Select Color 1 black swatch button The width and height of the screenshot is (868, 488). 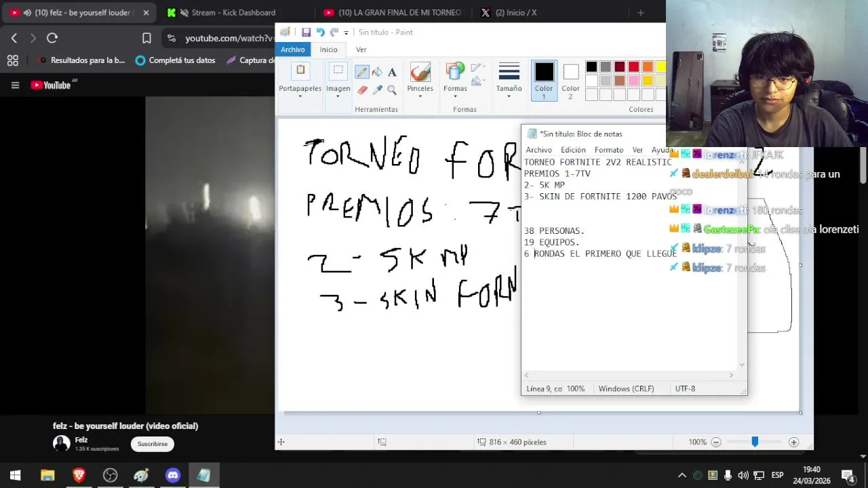click(x=544, y=81)
